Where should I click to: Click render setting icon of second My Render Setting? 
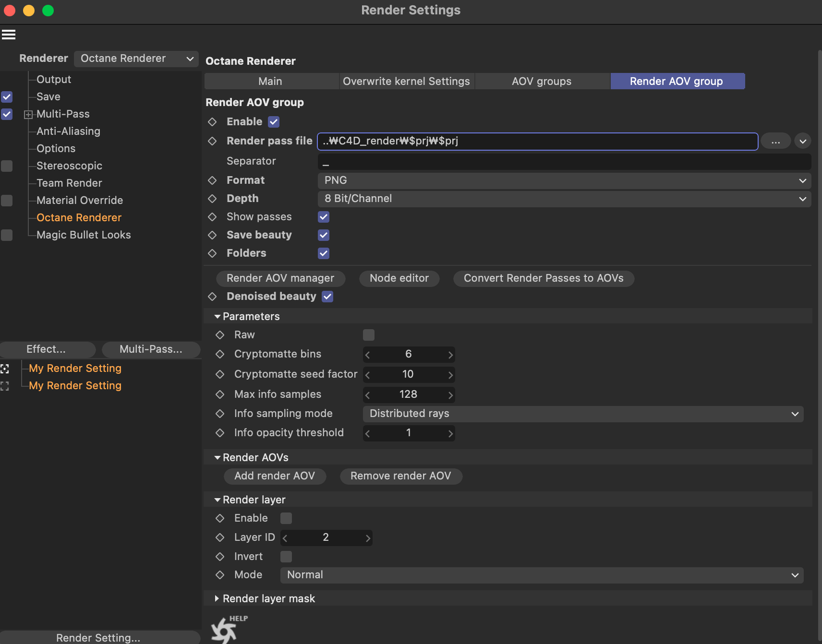[x=5, y=386]
